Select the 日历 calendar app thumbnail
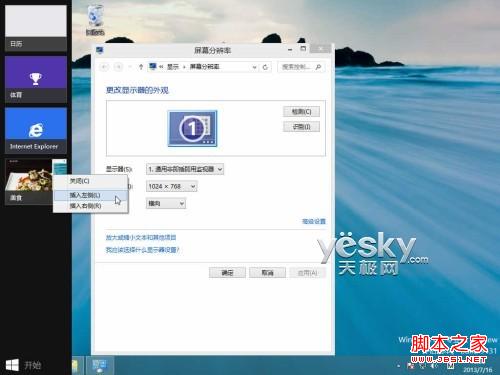The image size is (500, 375). [x=36, y=28]
